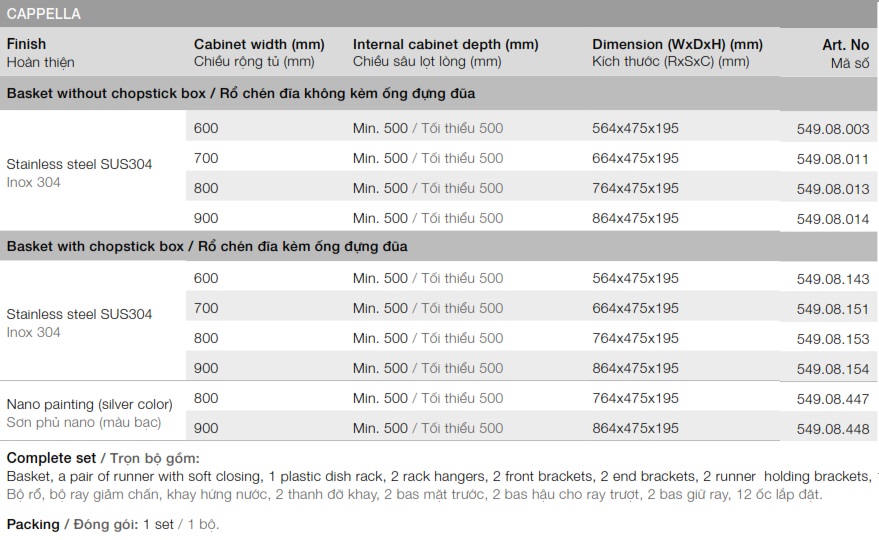Select the Internal cabinet depth column header
Image resolution: width=879 pixels, height=540 pixels.
coord(445,44)
